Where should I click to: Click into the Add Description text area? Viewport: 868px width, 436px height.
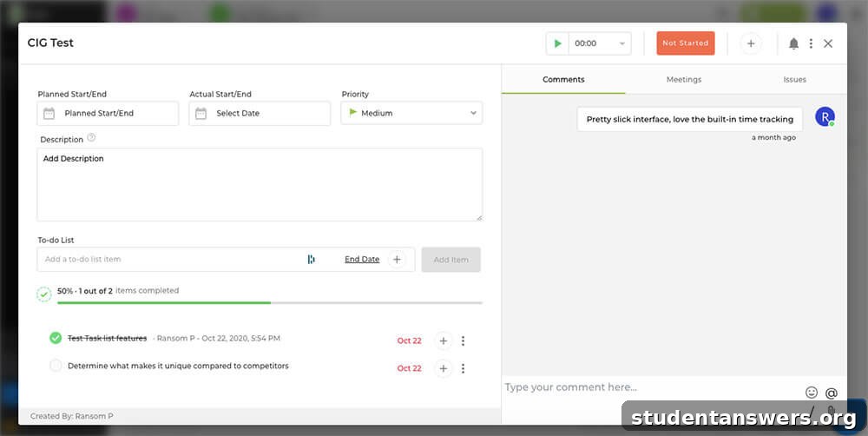(x=260, y=184)
